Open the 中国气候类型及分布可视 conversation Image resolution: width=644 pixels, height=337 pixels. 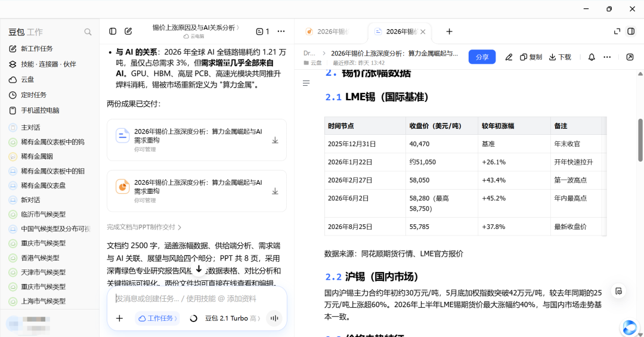click(49, 228)
